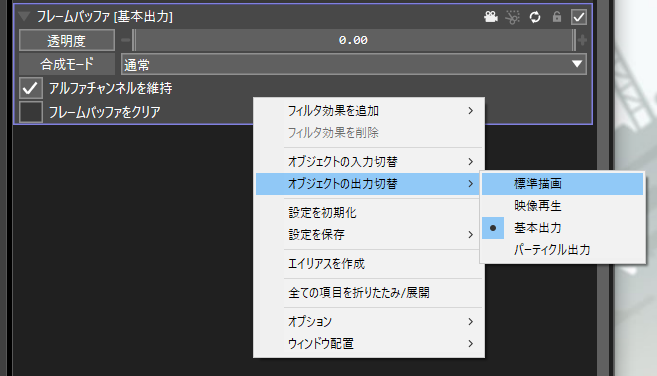Click the plus stepper for 透明度

coord(582,40)
